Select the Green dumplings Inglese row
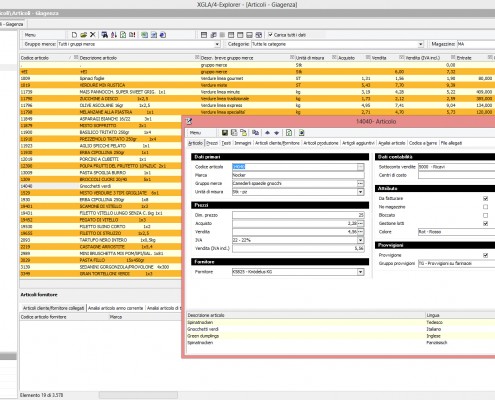This screenshot has height=400, width=495. coord(341,336)
